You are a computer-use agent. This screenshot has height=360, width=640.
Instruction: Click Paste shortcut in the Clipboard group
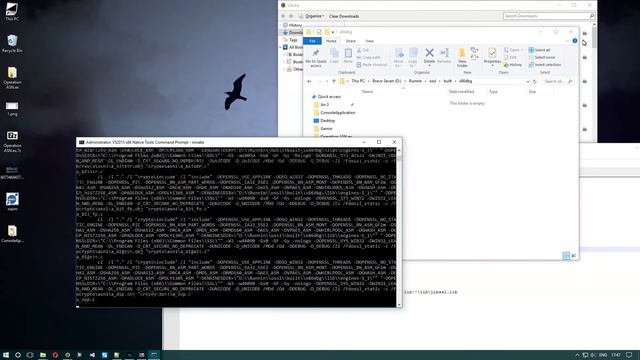[371, 64]
